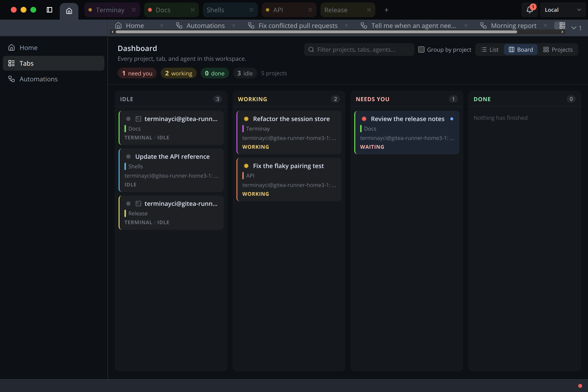Switch to Projects view

[558, 49]
